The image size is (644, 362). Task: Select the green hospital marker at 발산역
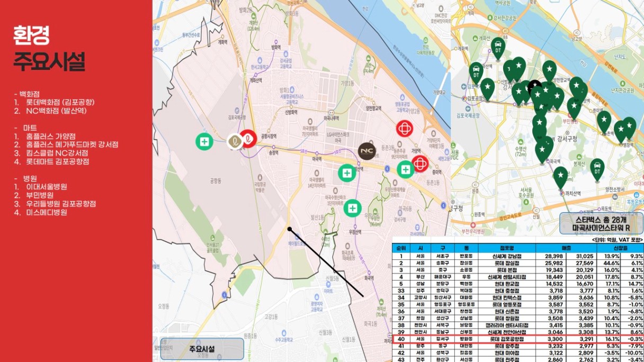coord(347,173)
